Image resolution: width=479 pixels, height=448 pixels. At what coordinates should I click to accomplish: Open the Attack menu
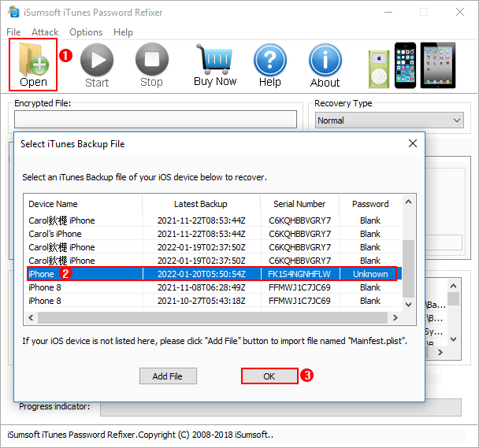(45, 32)
